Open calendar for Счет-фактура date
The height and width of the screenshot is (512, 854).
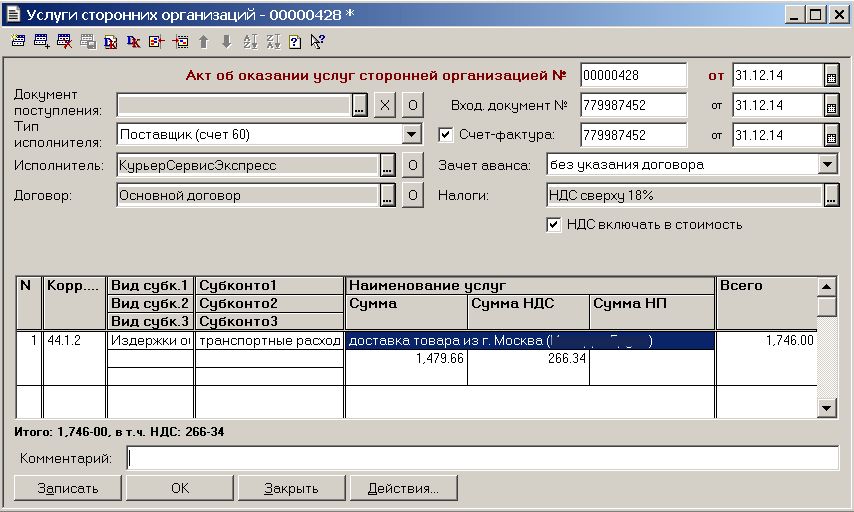point(831,136)
